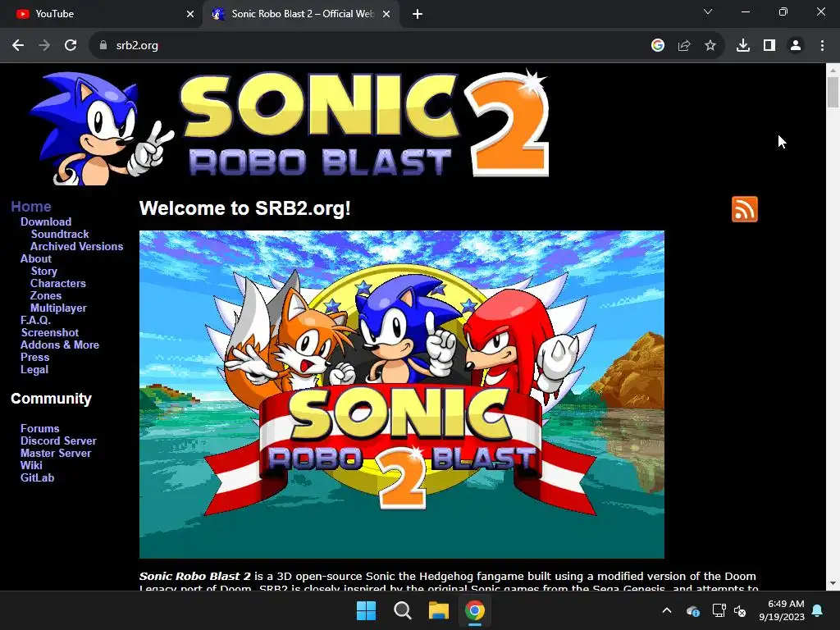Show hidden system tray icons

pyautogui.click(x=667, y=610)
